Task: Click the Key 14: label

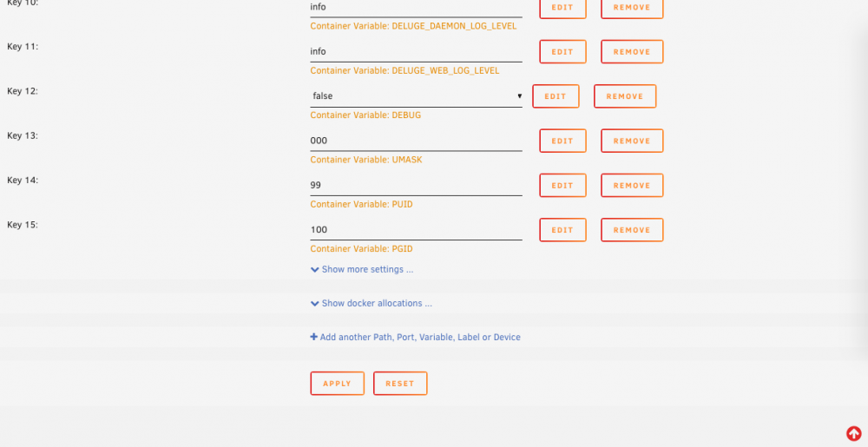Action: pyautogui.click(x=23, y=181)
